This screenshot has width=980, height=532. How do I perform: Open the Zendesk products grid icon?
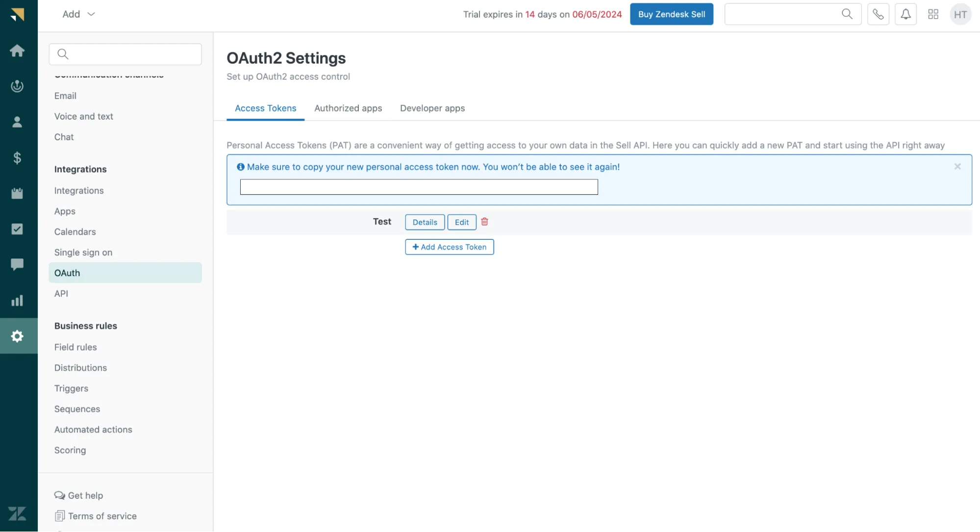(x=933, y=14)
